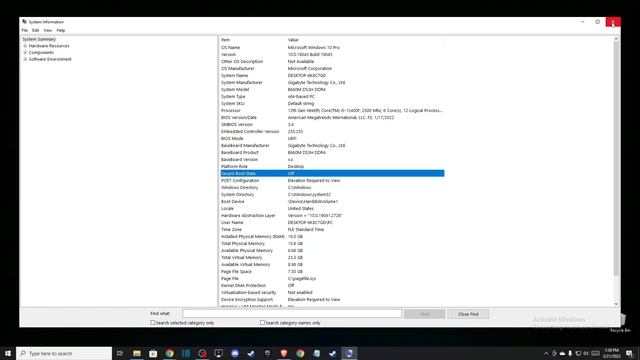Select the Time Zone row

[332, 229]
